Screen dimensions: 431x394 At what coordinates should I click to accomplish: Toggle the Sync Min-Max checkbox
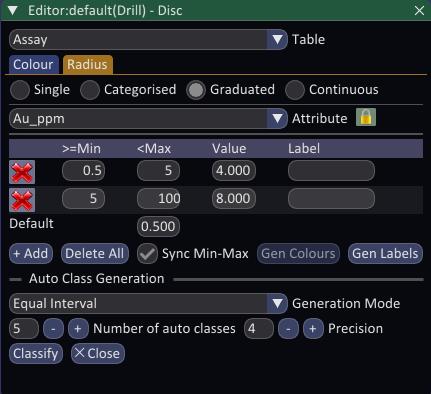click(x=147, y=254)
